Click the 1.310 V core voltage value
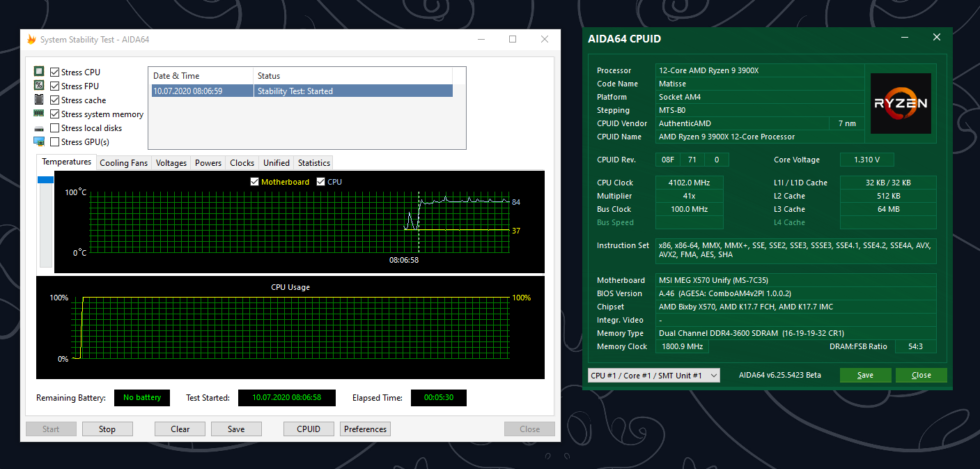980x469 pixels. coord(866,160)
